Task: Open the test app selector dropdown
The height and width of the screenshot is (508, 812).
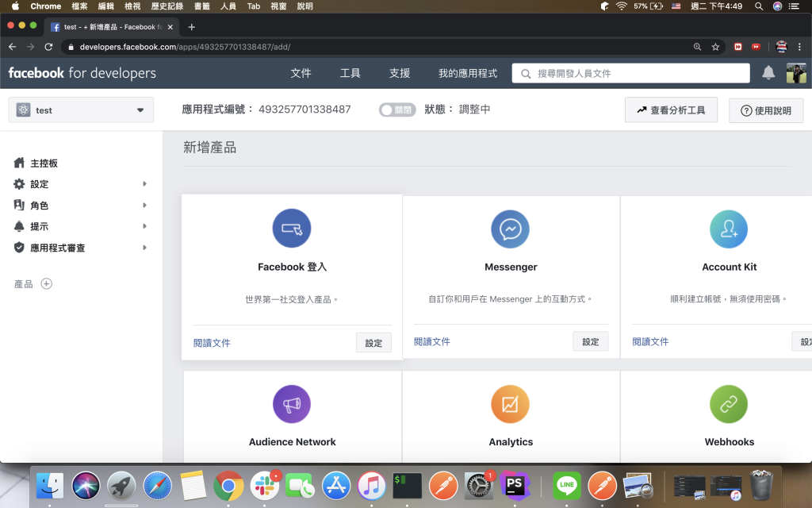Action: [81, 110]
